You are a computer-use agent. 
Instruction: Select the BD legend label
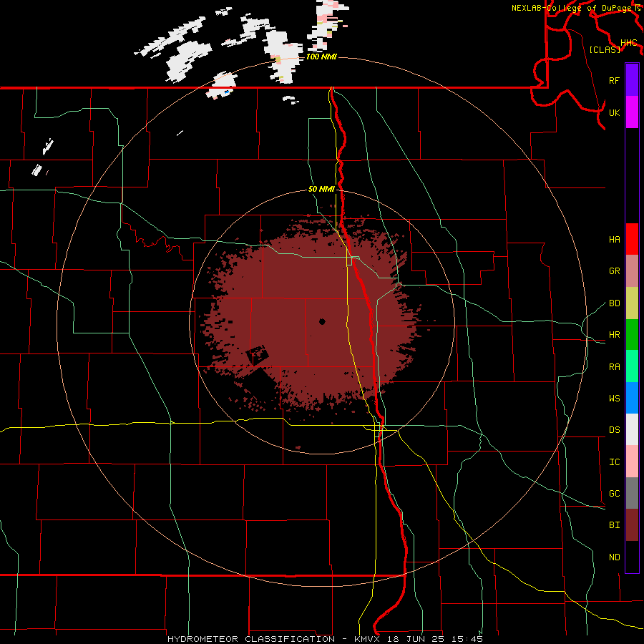[x=614, y=303]
